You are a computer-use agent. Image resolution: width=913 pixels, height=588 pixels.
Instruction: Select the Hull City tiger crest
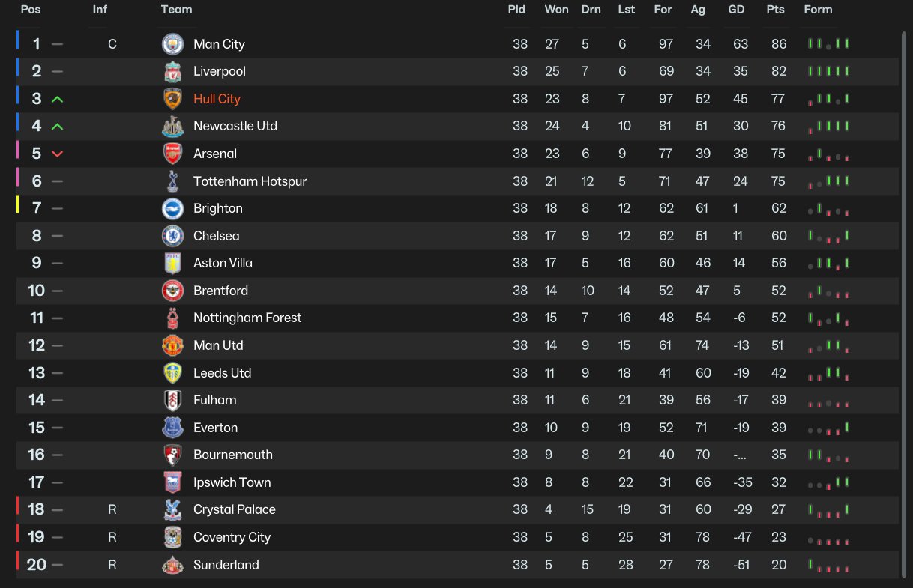click(172, 99)
